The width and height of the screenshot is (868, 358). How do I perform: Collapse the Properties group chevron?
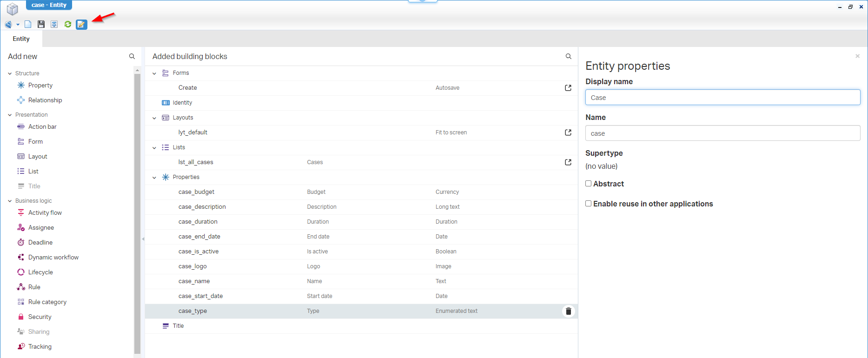tap(154, 177)
